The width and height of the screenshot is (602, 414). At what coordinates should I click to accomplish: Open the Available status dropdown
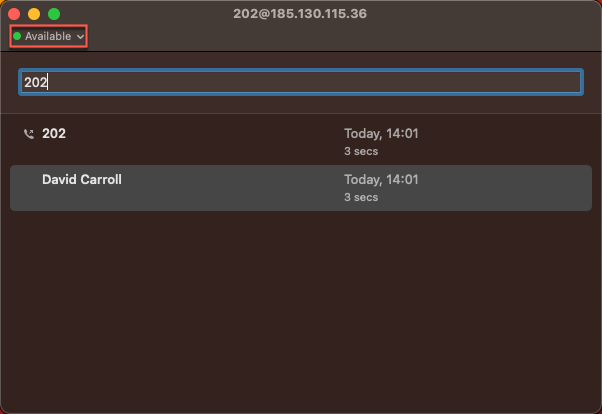click(48, 36)
